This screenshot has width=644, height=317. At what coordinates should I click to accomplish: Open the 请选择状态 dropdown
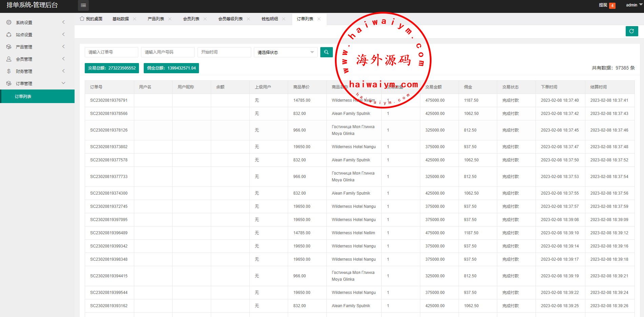[285, 52]
